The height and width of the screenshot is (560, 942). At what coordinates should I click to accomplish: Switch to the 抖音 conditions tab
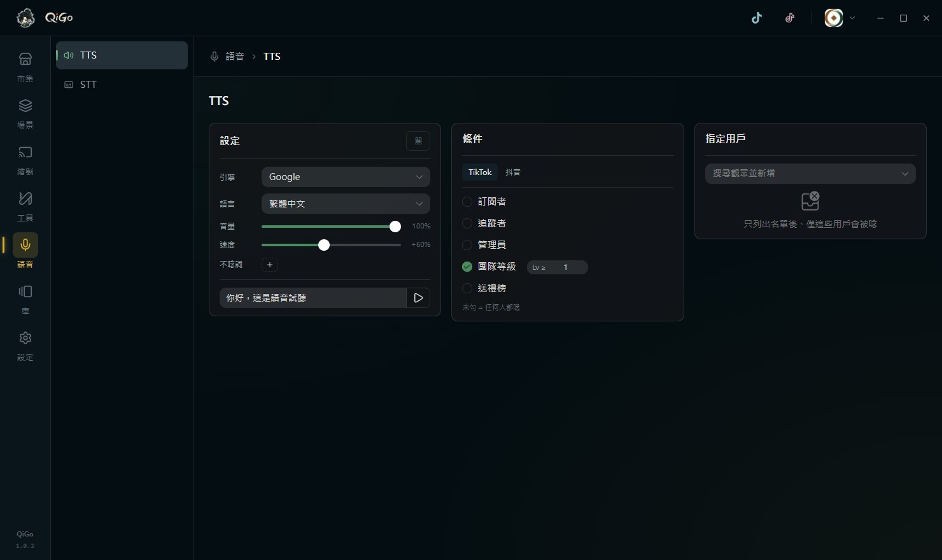513,172
